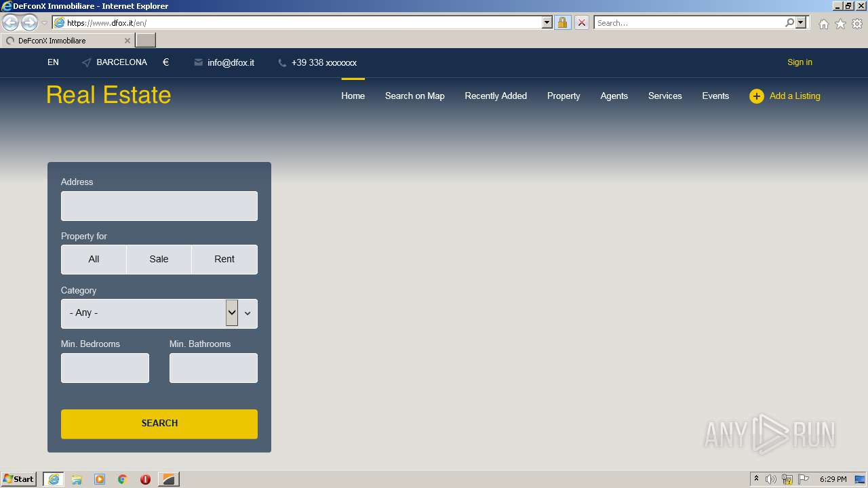Click Show desktop button at taskbar end
868x488 pixels.
(x=861, y=479)
